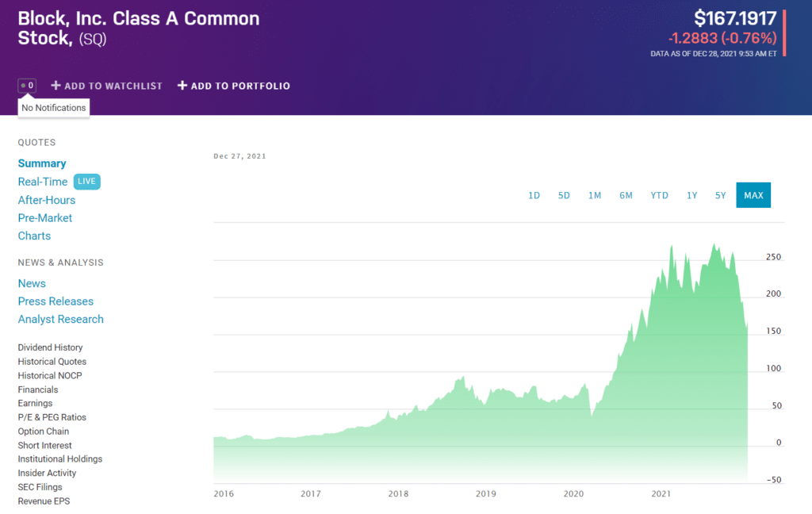This screenshot has width=812, height=514.
Task: Select the MAX chart range tab
Action: pos(753,195)
